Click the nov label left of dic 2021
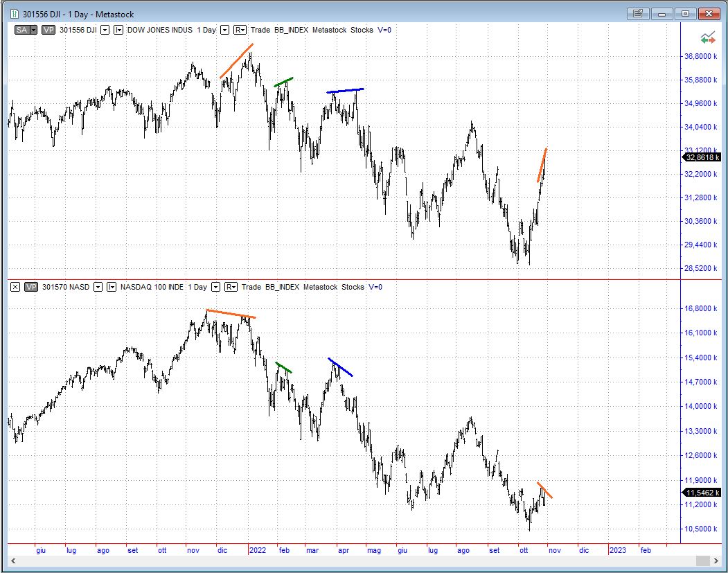Viewport: 728px width, 573px height. pyautogui.click(x=193, y=550)
